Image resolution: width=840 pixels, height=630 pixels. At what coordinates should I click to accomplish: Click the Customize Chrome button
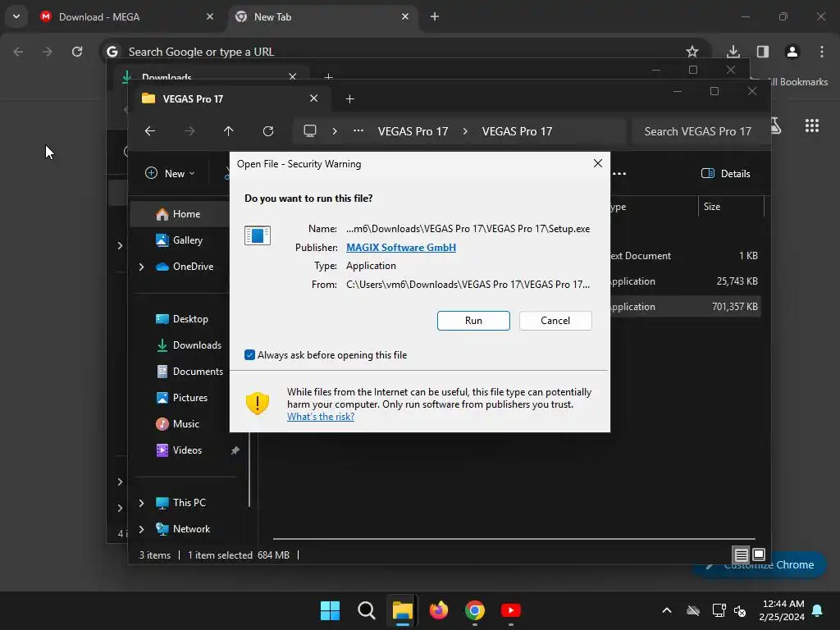click(760, 564)
